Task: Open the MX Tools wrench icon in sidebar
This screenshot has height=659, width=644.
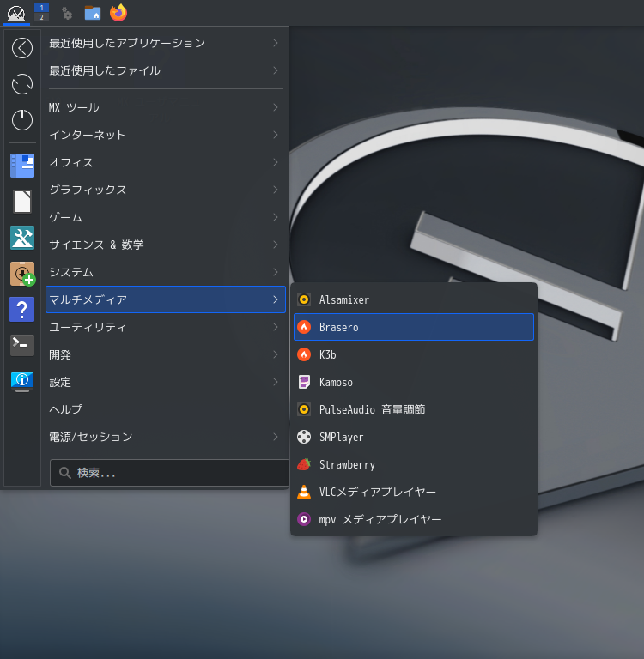Action: (22, 238)
